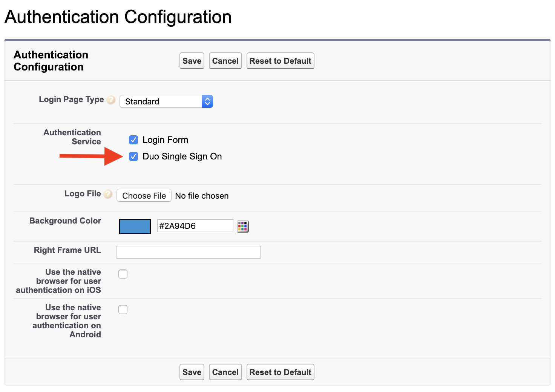The height and width of the screenshot is (392, 555).
Task: Click the #2A94D6 hex color field
Action: 195,225
